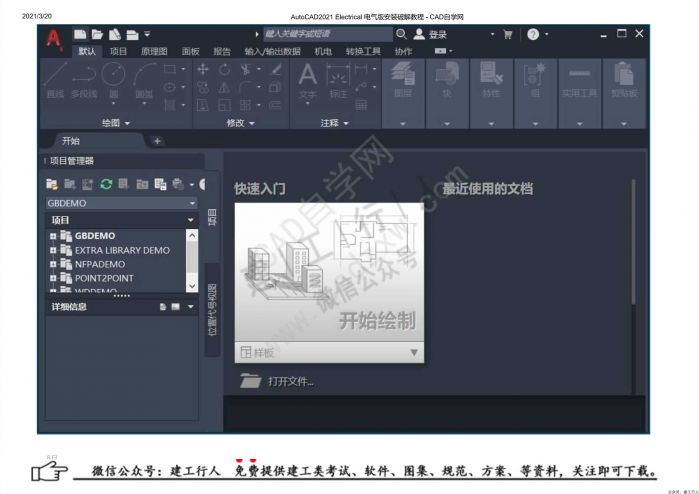
Task: Select the Rotate tool in modify panel
Action: 224,69
